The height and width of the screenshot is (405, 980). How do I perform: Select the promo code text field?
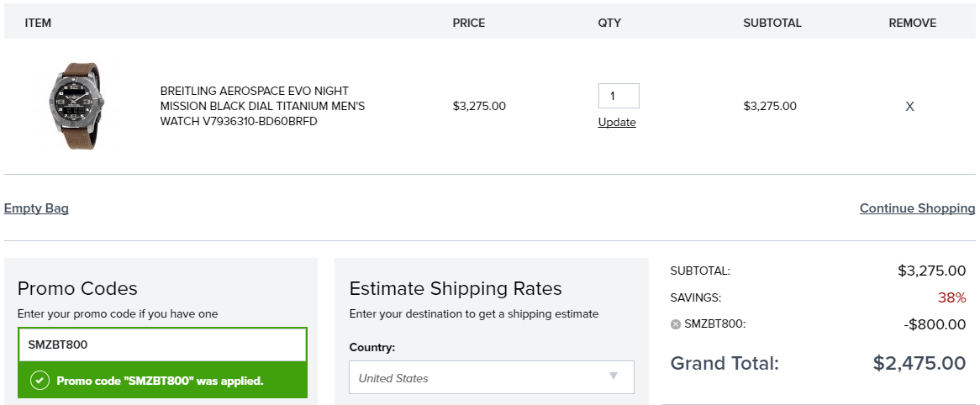pos(162,345)
